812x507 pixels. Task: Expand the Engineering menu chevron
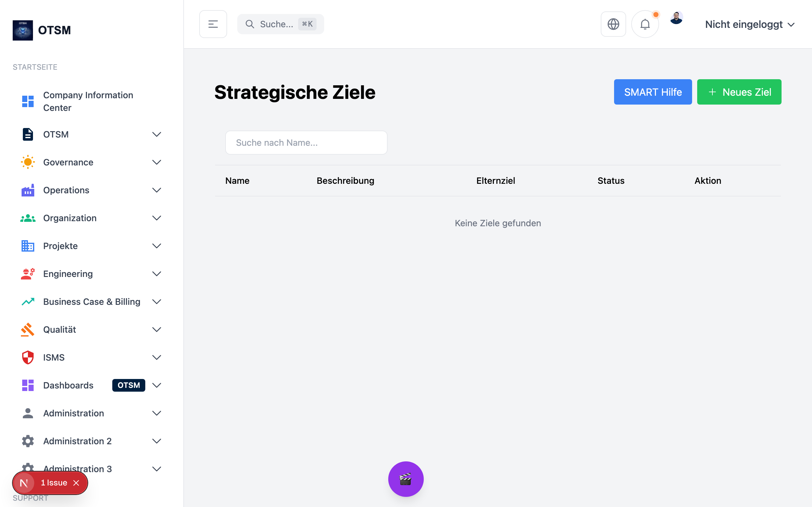[156, 273]
